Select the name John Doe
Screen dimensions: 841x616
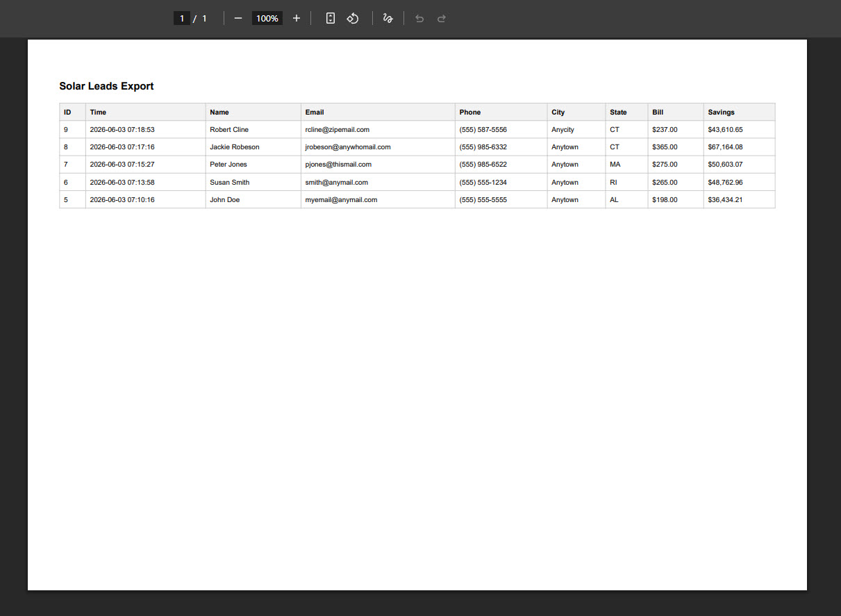(x=224, y=199)
